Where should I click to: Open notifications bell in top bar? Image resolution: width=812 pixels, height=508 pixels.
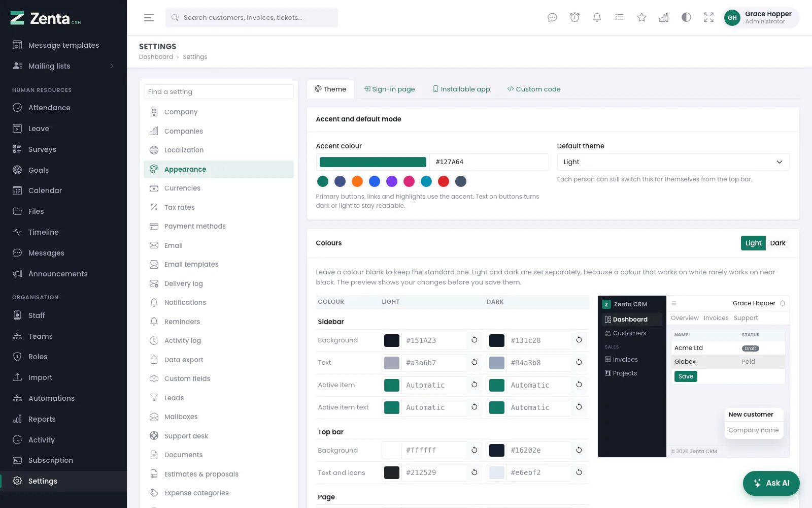pos(597,18)
